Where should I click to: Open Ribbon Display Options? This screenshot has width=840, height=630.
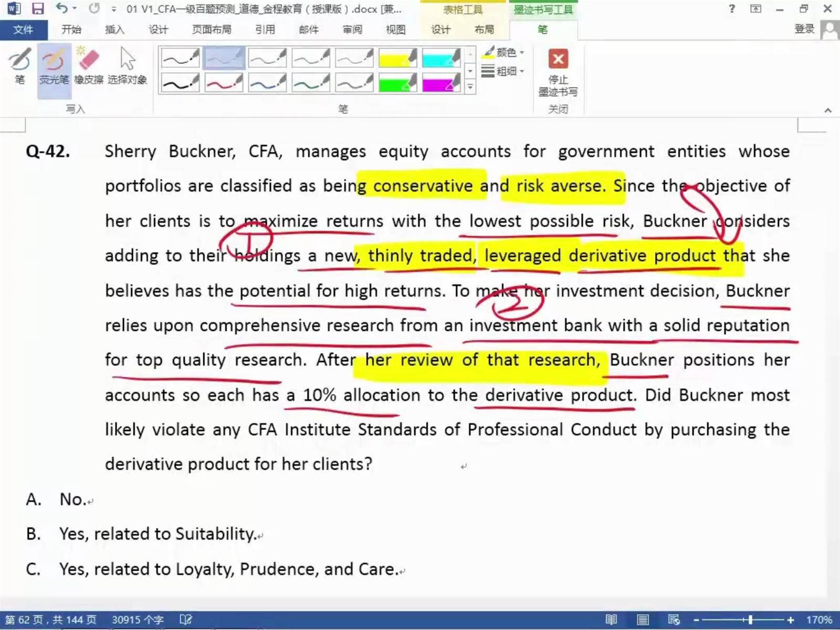click(x=756, y=9)
